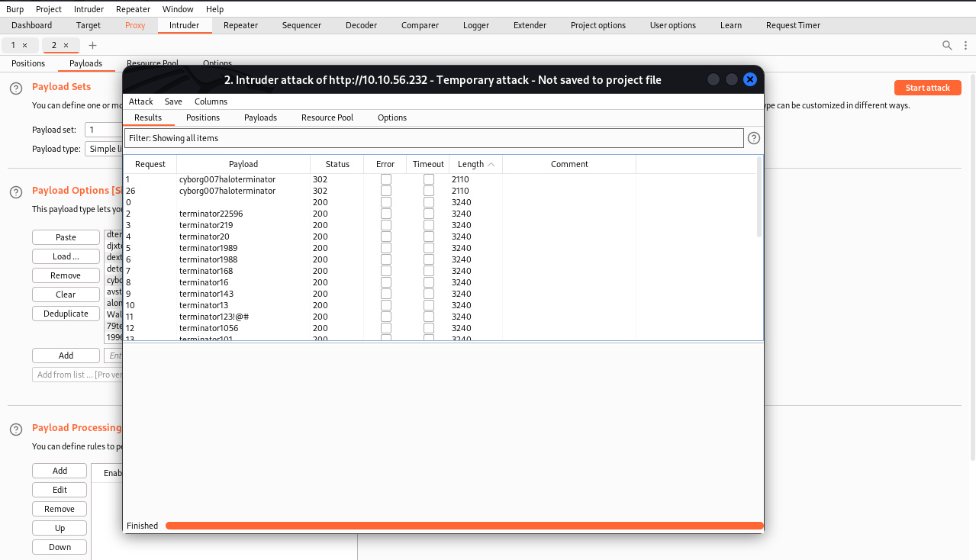Toggle Error checkbox for terminator123!@# row
The height and width of the screenshot is (560, 976).
(x=386, y=317)
